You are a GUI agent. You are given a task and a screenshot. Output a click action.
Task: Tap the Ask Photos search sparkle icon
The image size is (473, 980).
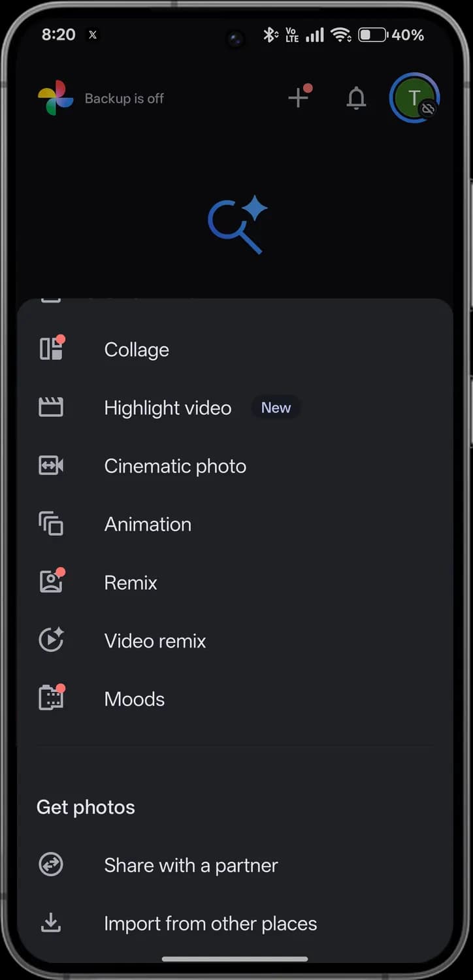(237, 225)
